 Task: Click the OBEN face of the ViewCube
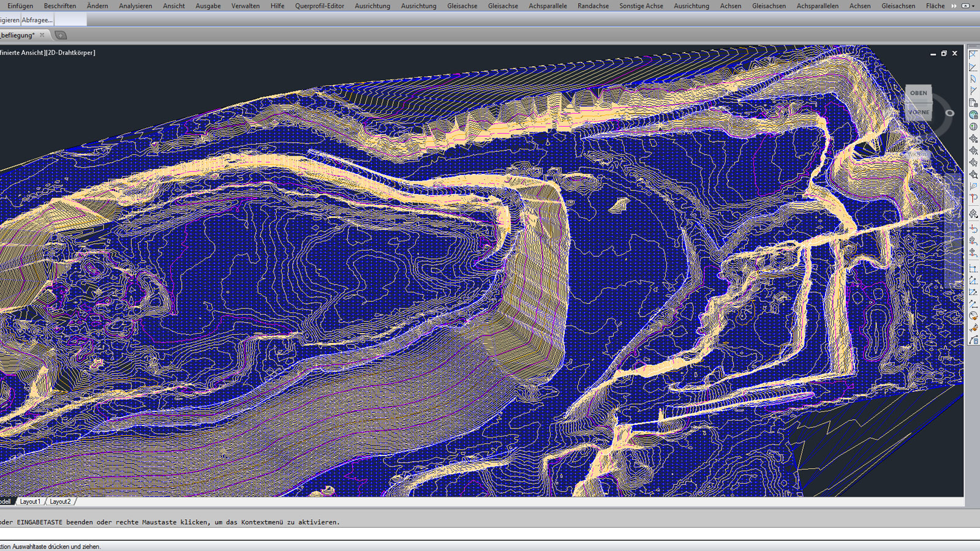click(918, 93)
